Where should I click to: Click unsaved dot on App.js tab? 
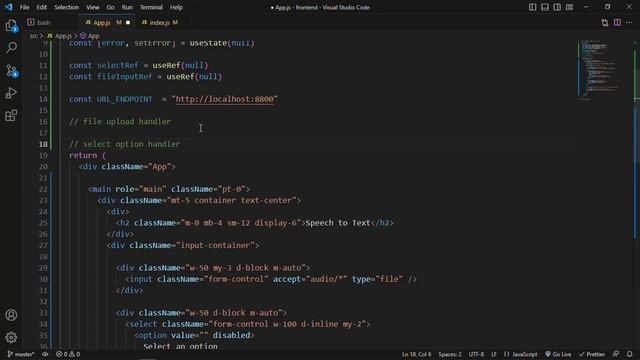click(x=128, y=23)
